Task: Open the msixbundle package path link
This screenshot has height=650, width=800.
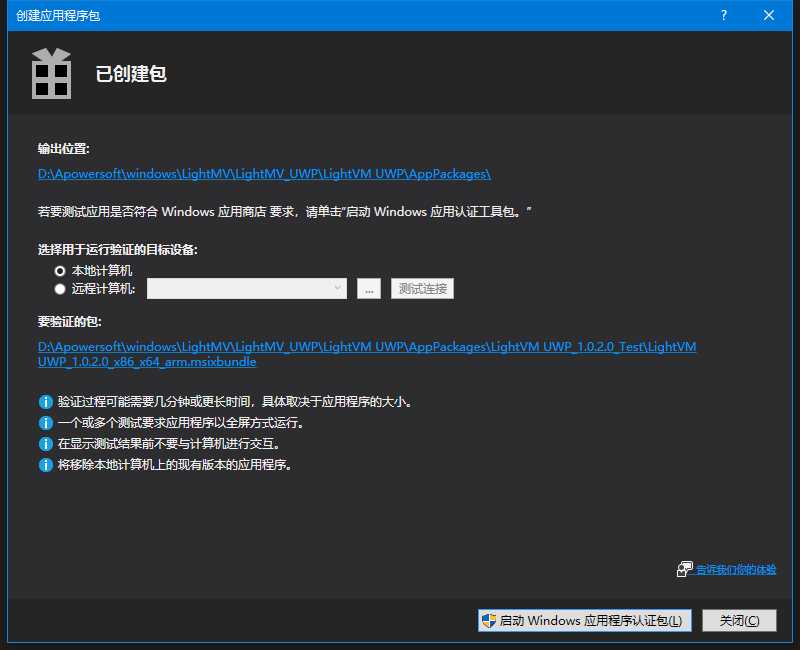Action: point(367,354)
